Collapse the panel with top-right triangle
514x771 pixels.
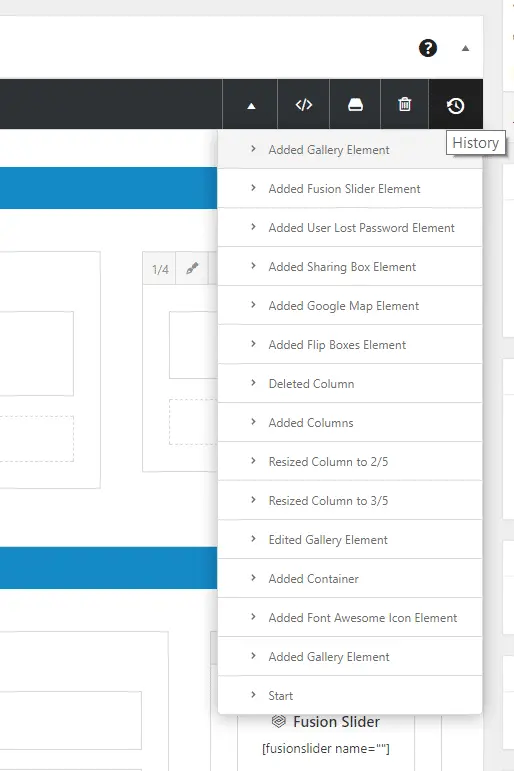465,48
